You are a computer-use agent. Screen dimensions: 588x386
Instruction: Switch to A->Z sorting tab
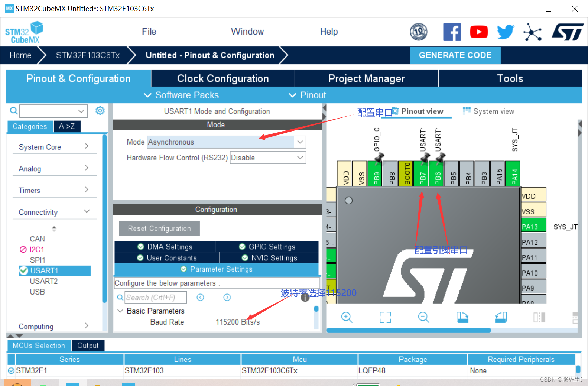(x=67, y=126)
